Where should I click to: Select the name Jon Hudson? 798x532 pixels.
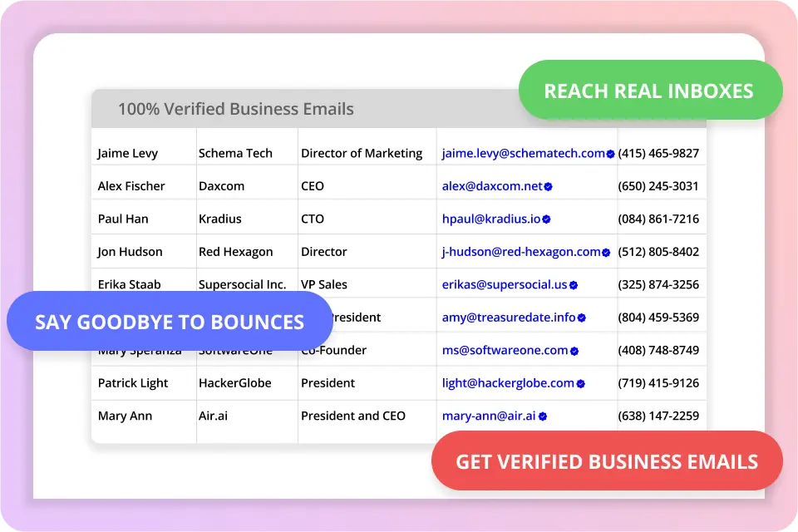(x=130, y=252)
